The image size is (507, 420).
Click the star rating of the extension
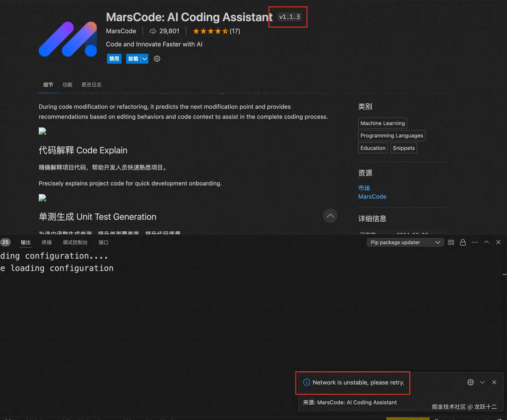click(210, 31)
